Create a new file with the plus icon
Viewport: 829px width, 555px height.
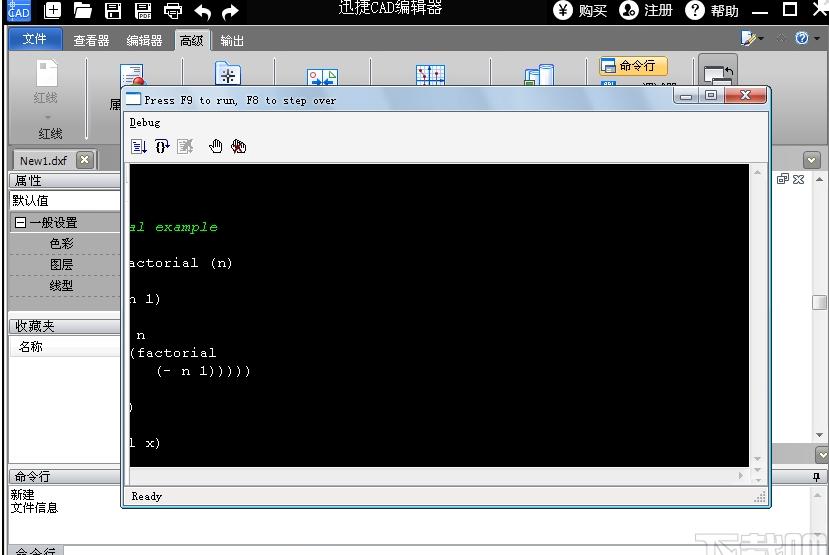click(52, 10)
